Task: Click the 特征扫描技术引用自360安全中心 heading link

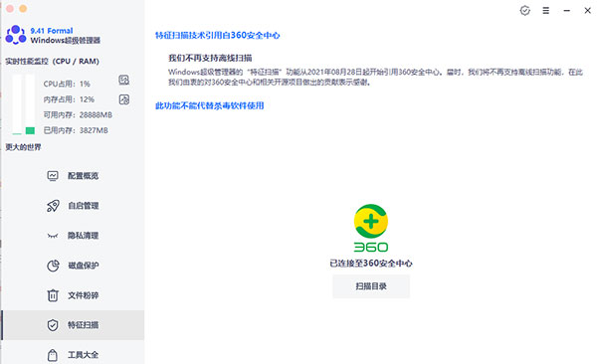Action: [x=217, y=36]
